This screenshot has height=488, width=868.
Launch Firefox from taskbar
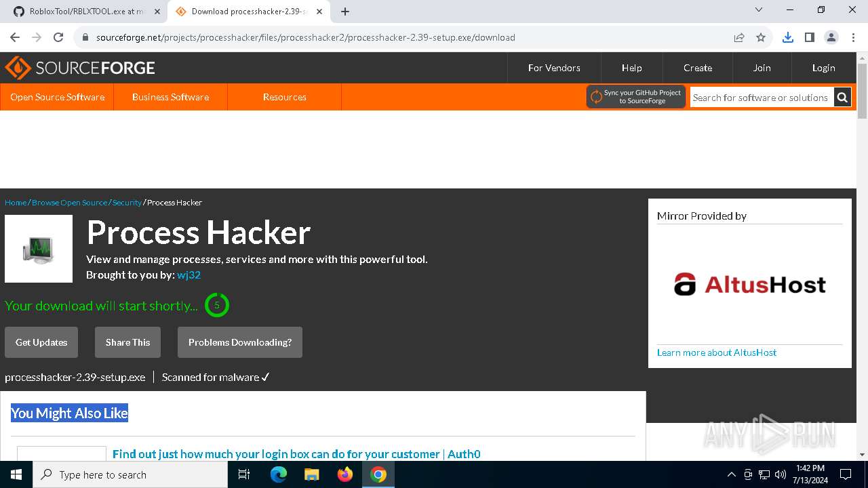345,474
